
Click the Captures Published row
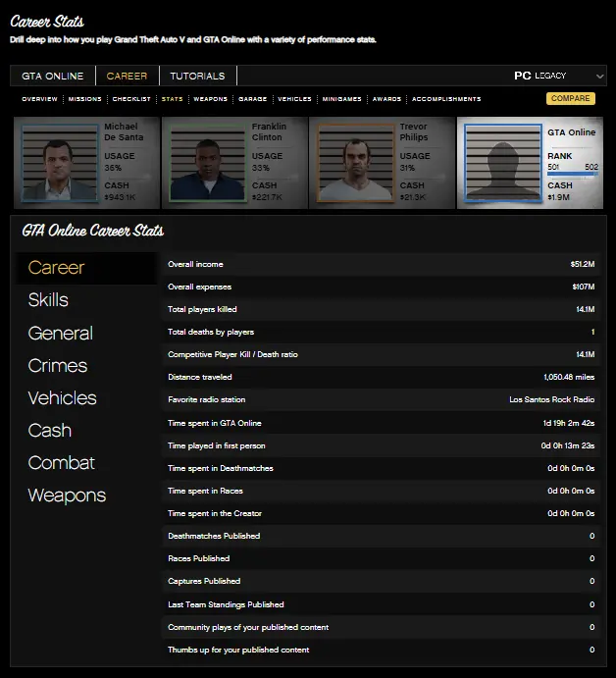(382, 581)
